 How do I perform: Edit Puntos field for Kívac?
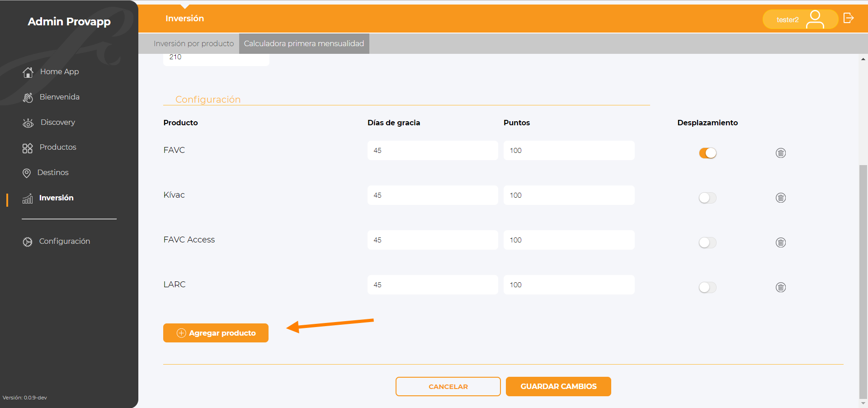coord(569,195)
